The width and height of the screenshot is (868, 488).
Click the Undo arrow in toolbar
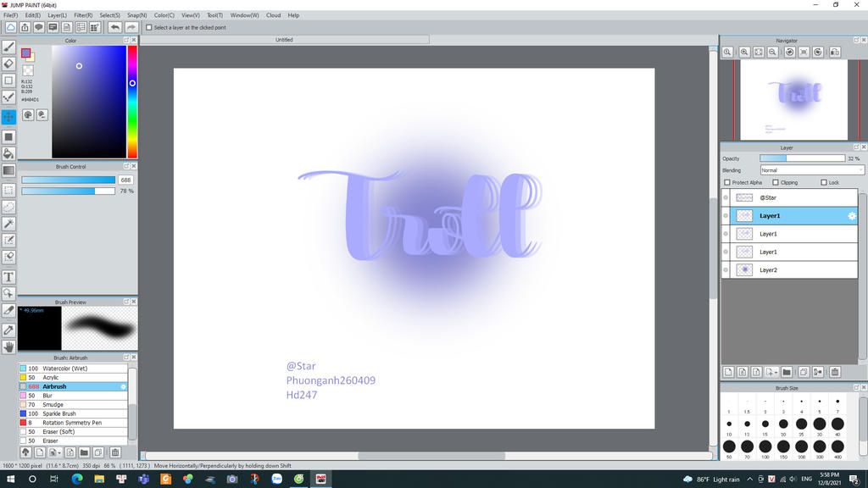pos(114,27)
